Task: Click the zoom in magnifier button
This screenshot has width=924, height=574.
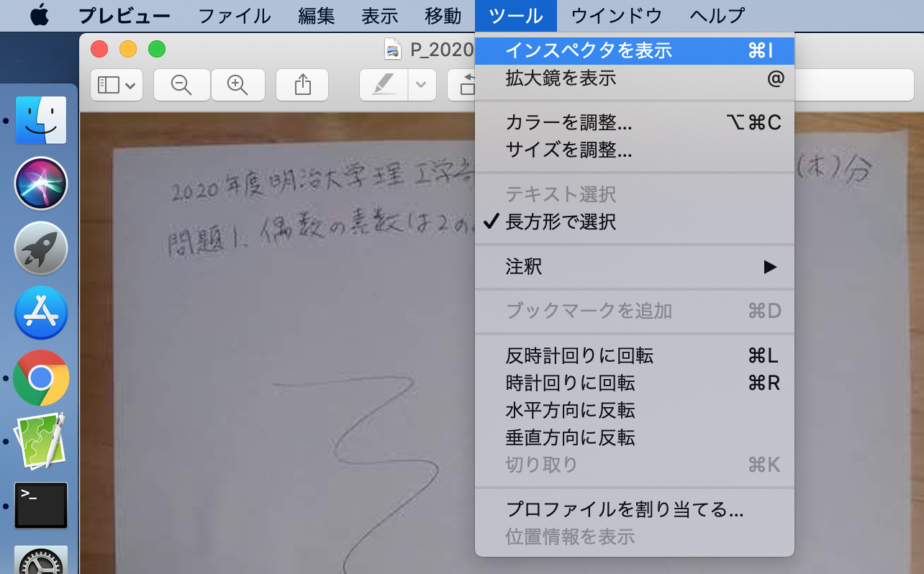Action: (237, 85)
